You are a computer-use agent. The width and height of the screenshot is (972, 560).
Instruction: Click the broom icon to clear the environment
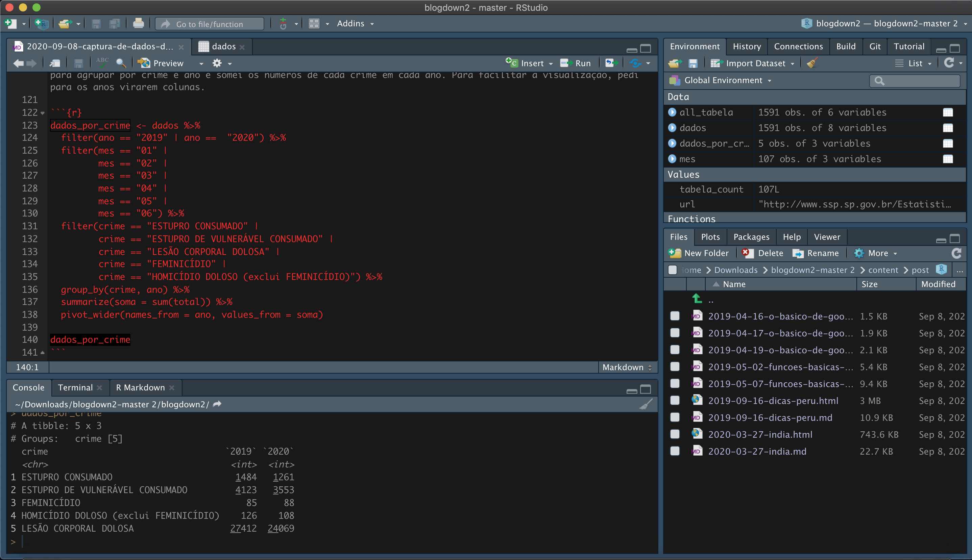(x=812, y=63)
